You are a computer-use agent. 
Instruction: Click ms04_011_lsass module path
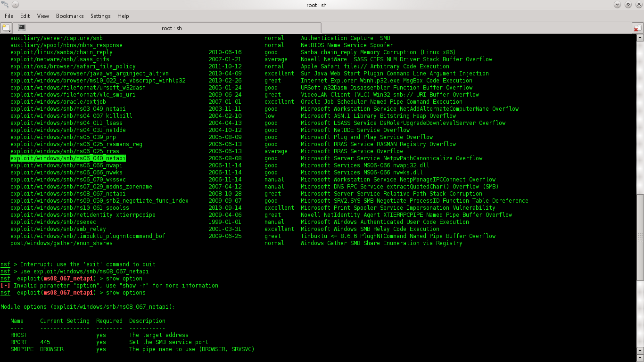click(66, 123)
